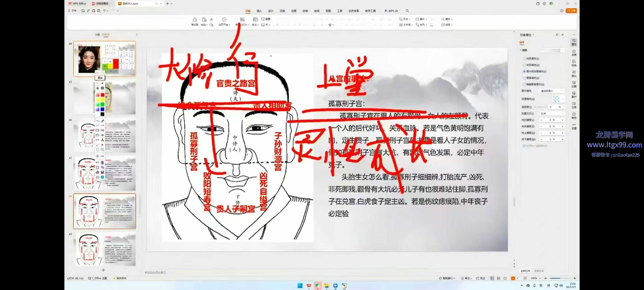Select slide 44 thumbnail with woman portrait
Image resolution: width=644 pixels, height=290 pixels.
coord(104,59)
